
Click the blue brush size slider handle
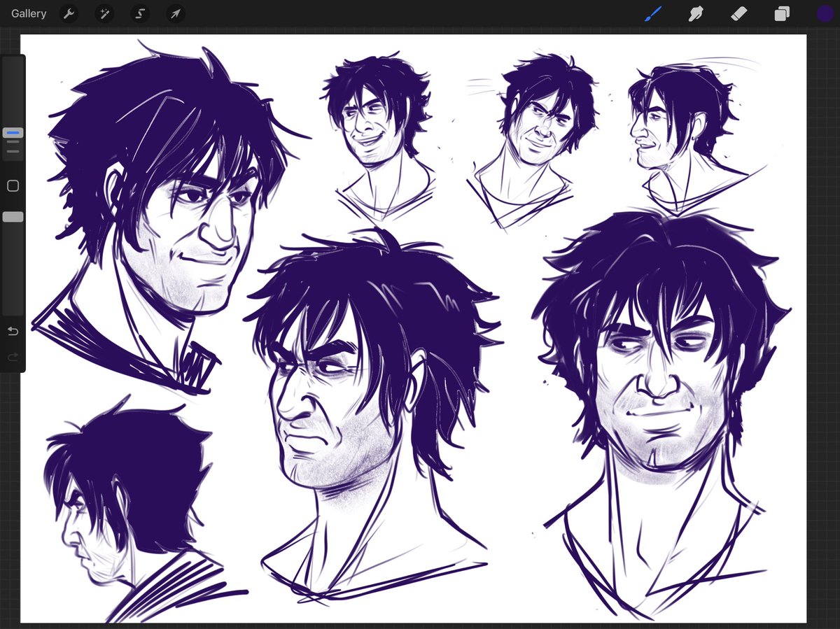(x=13, y=132)
